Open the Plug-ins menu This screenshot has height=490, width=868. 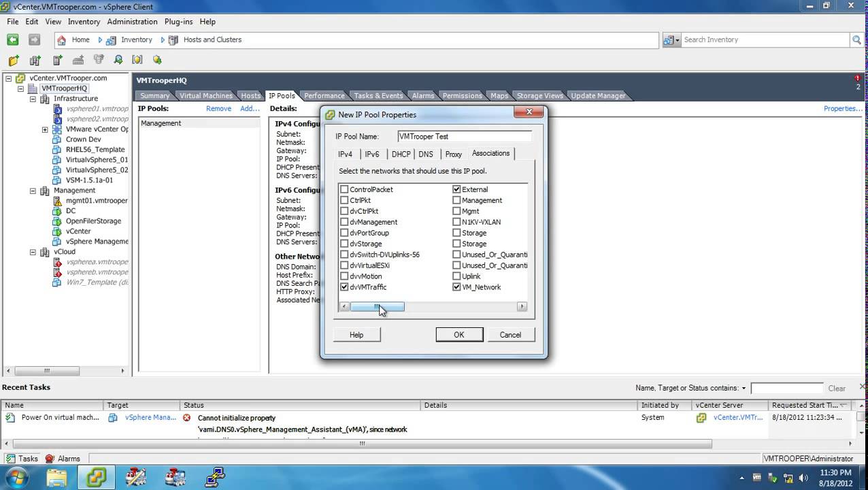[x=178, y=22]
